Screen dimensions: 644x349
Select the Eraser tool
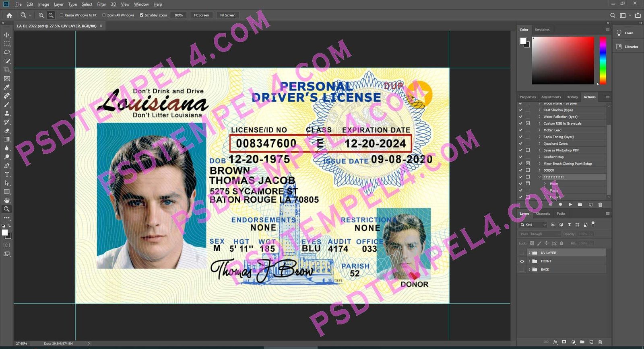7,131
